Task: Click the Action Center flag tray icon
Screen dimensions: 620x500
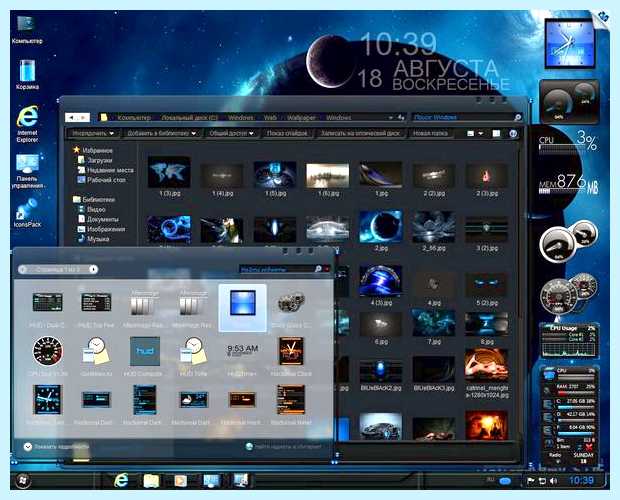Action: (x=531, y=481)
